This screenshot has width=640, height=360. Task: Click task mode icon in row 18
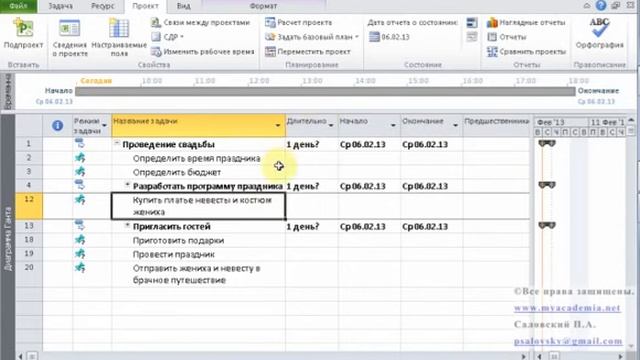pyautogui.click(x=80, y=240)
